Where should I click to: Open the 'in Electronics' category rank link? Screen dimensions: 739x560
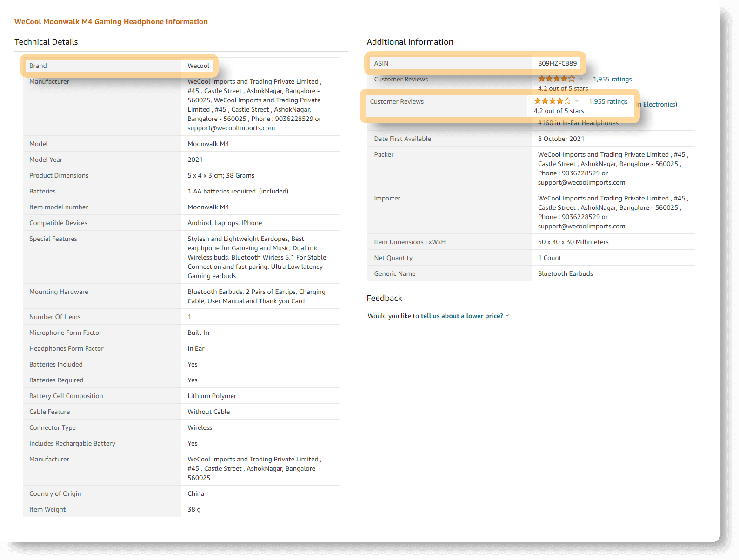coord(656,104)
